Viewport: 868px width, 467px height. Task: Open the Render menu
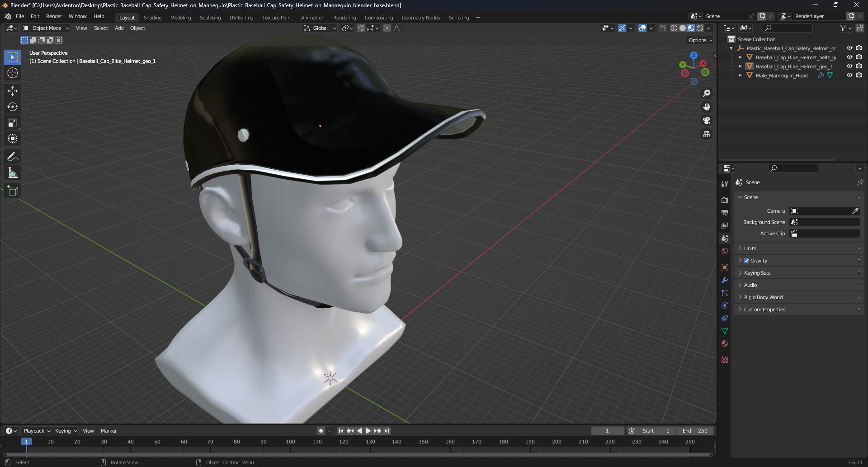54,16
